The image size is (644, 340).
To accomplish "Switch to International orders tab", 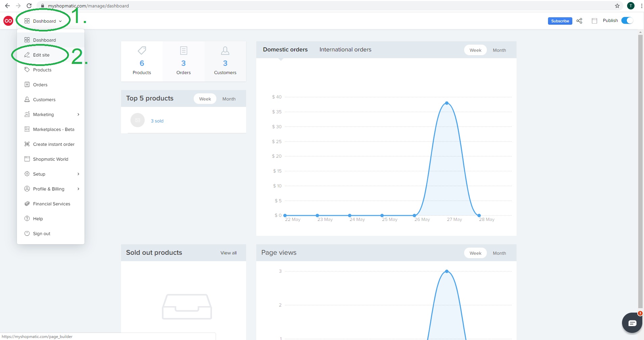I will [x=345, y=49].
